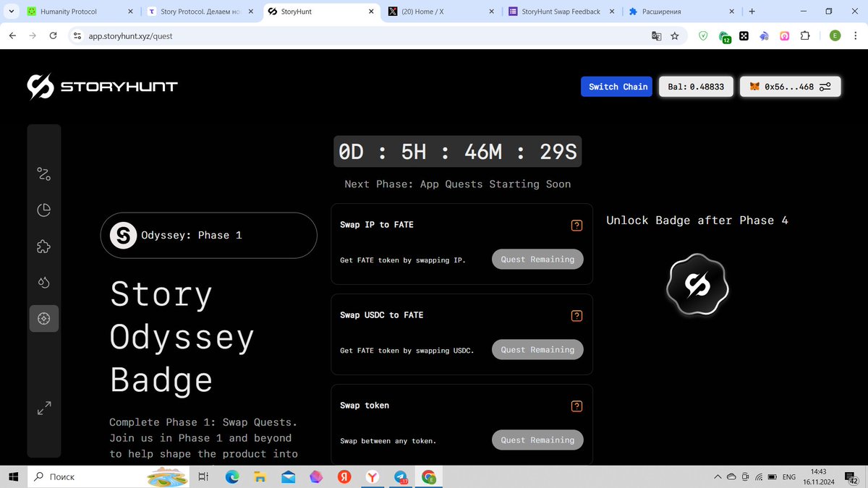This screenshot has width=868, height=488.
Task: Click the MetaMask fox wallet icon
Action: click(x=754, y=87)
